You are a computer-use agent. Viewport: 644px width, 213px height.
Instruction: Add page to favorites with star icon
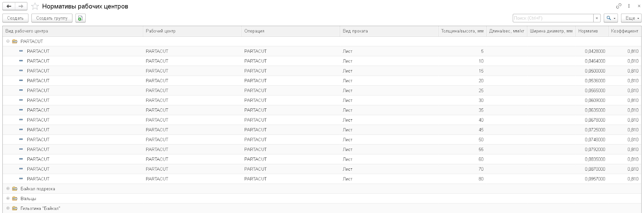coord(35,6)
